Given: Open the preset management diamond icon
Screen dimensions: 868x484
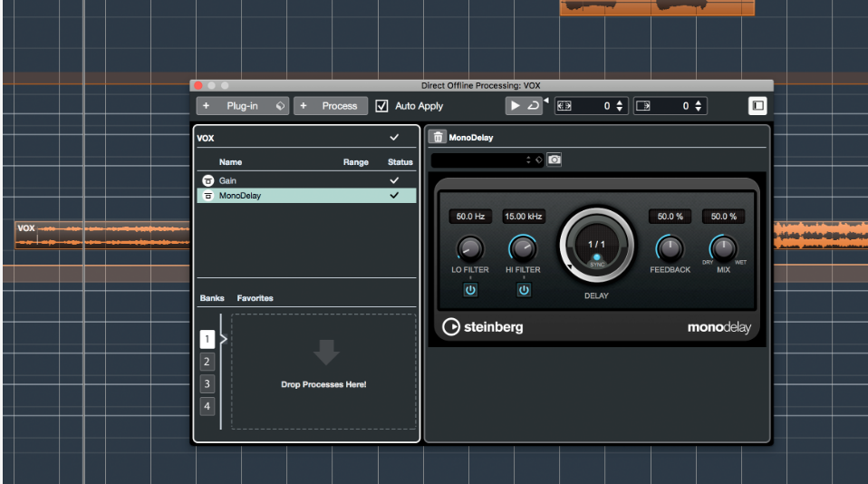Looking at the screenshot, I should [x=538, y=160].
